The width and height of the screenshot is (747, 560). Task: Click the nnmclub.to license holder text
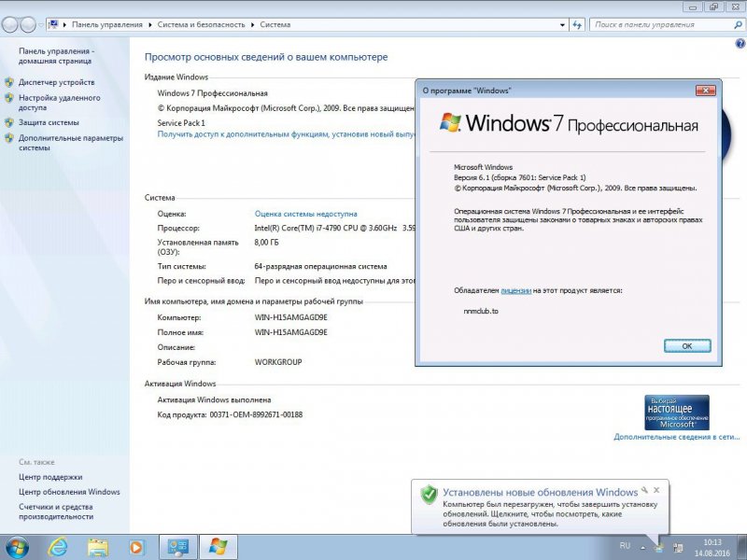tap(481, 312)
